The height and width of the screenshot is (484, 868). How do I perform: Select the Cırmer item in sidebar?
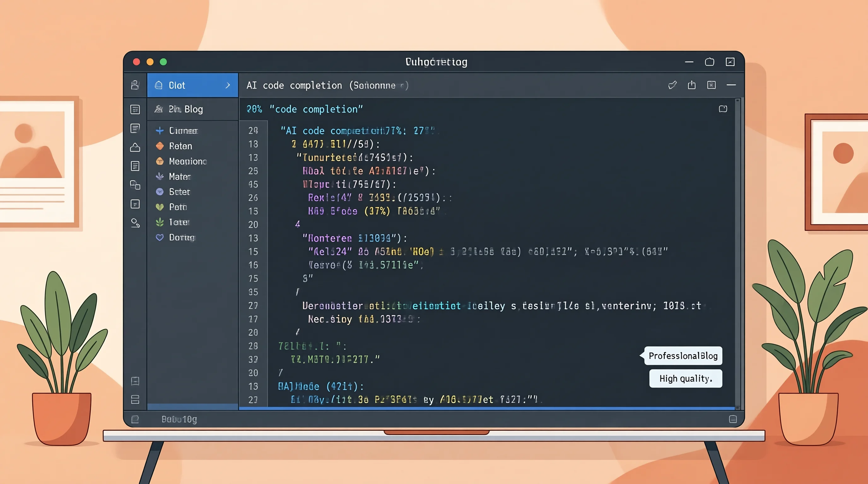(x=183, y=130)
